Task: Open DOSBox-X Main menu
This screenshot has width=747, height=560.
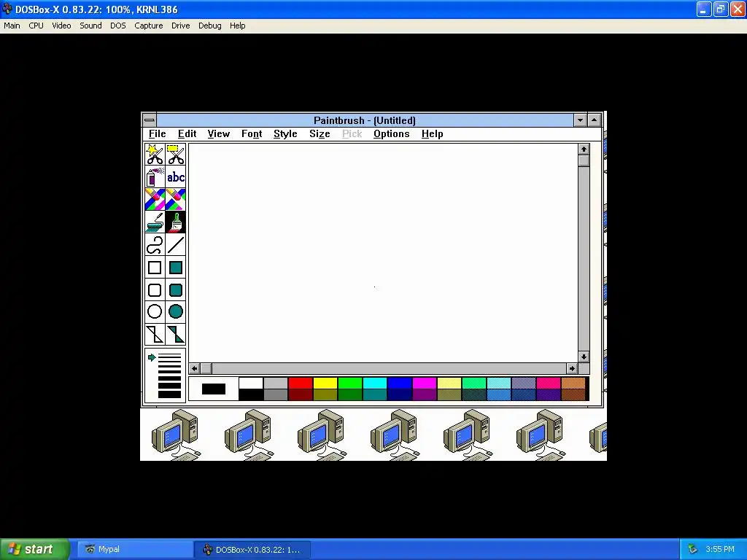Action: pyautogui.click(x=12, y=26)
